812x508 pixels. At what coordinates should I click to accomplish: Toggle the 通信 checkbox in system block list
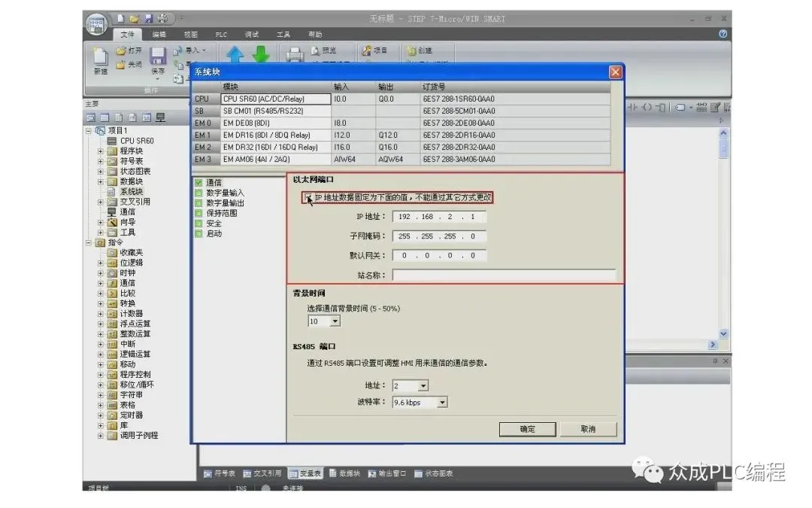(198, 183)
